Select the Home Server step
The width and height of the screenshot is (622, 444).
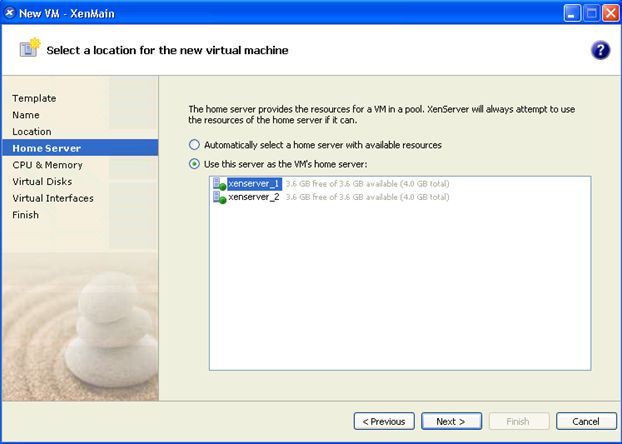pos(46,148)
